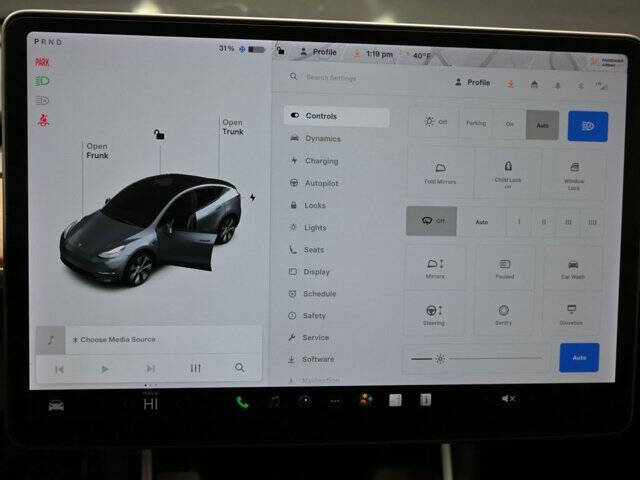Tap Choose Media Source
The width and height of the screenshot is (640, 480).
click(x=114, y=340)
